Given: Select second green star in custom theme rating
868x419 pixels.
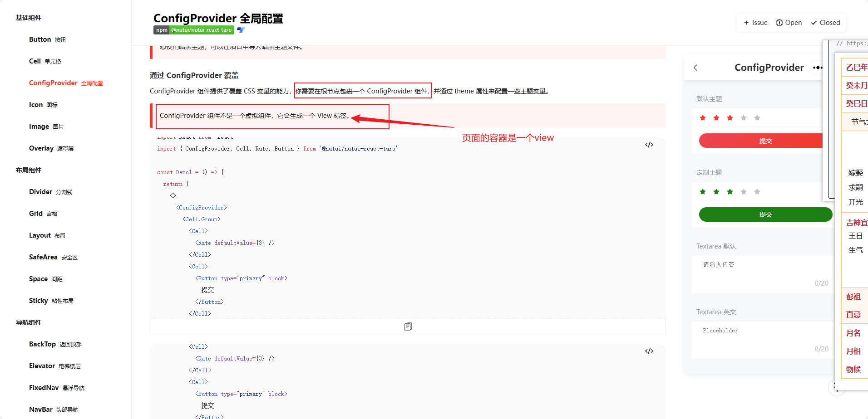Looking at the screenshot, I should (x=716, y=192).
